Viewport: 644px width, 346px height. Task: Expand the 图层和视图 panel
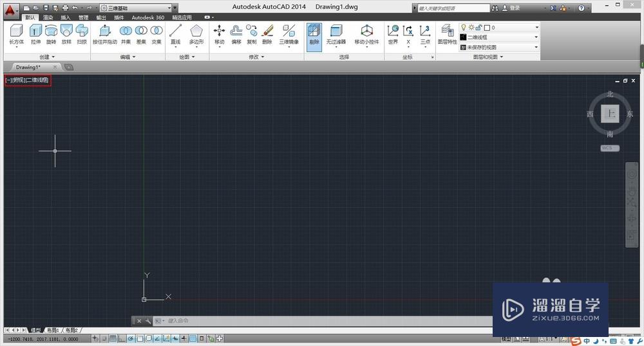coord(488,57)
